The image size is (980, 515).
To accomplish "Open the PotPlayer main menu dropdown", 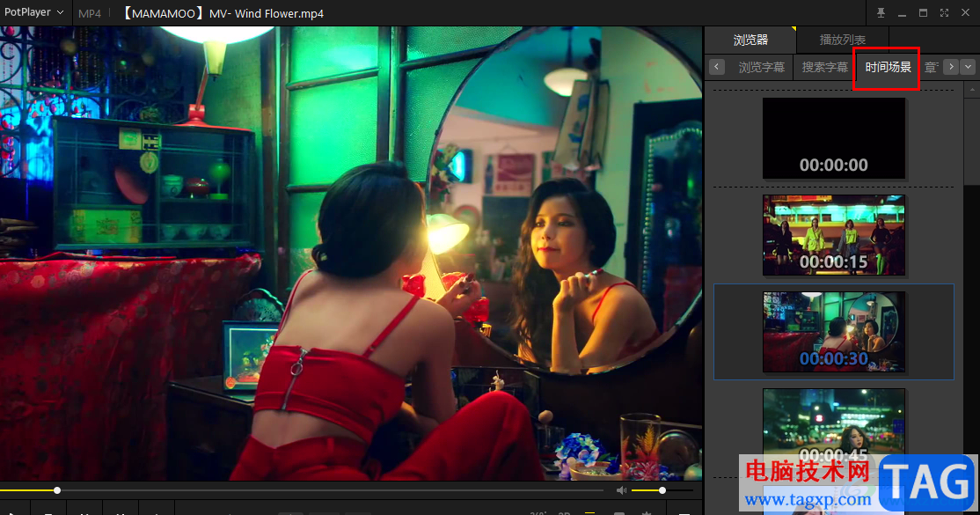I will pyautogui.click(x=33, y=12).
